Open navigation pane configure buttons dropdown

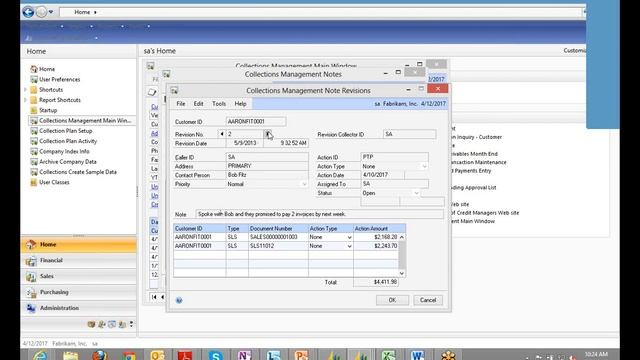(x=131, y=324)
